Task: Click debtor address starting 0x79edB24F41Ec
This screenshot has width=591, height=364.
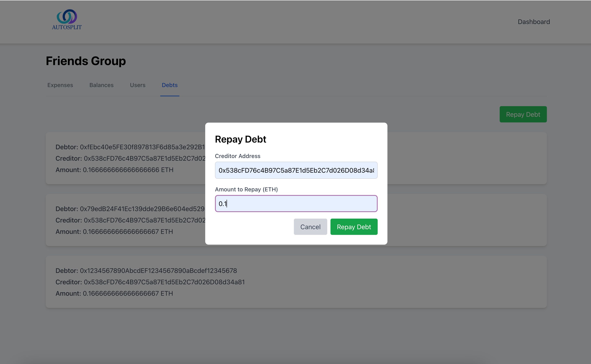Action: coord(142,209)
